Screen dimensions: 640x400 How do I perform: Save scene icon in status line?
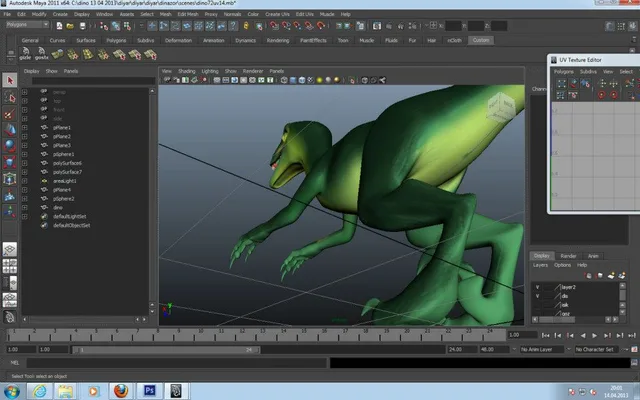pyautogui.click(x=82, y=26)
